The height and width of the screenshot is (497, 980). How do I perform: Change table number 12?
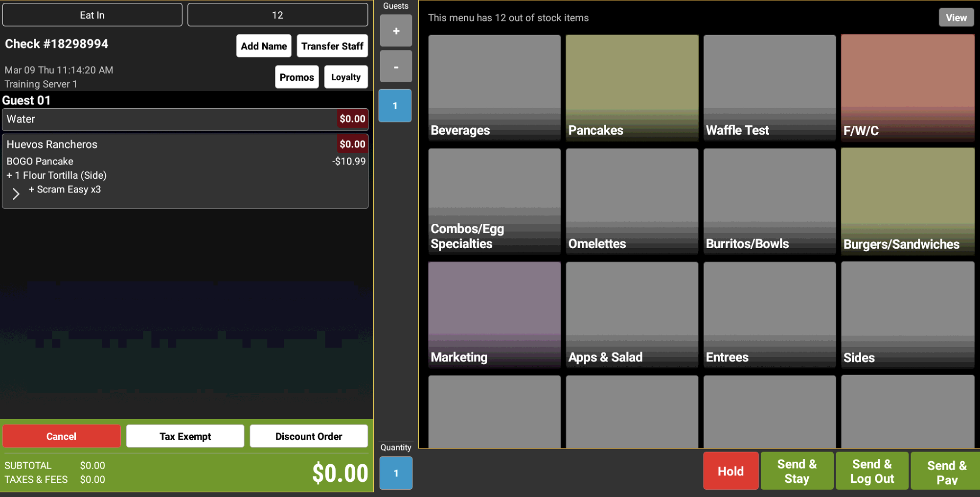(277, 15)
